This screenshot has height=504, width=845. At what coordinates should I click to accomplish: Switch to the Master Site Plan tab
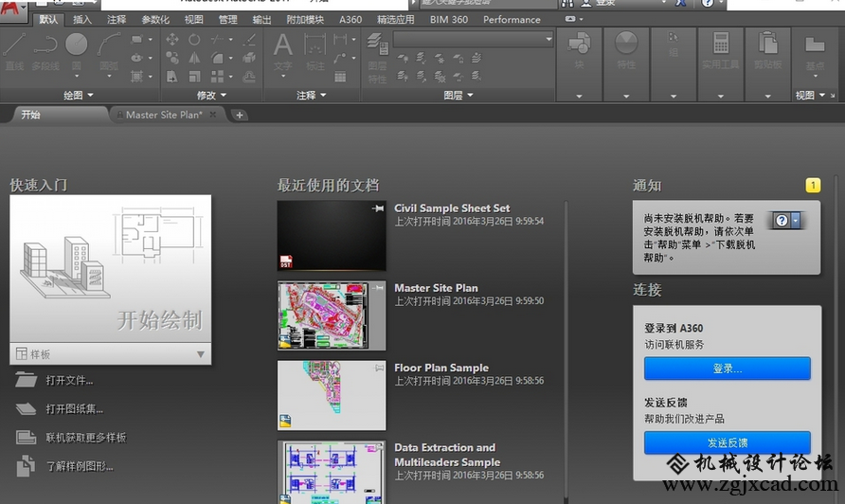tap(164, 115)
